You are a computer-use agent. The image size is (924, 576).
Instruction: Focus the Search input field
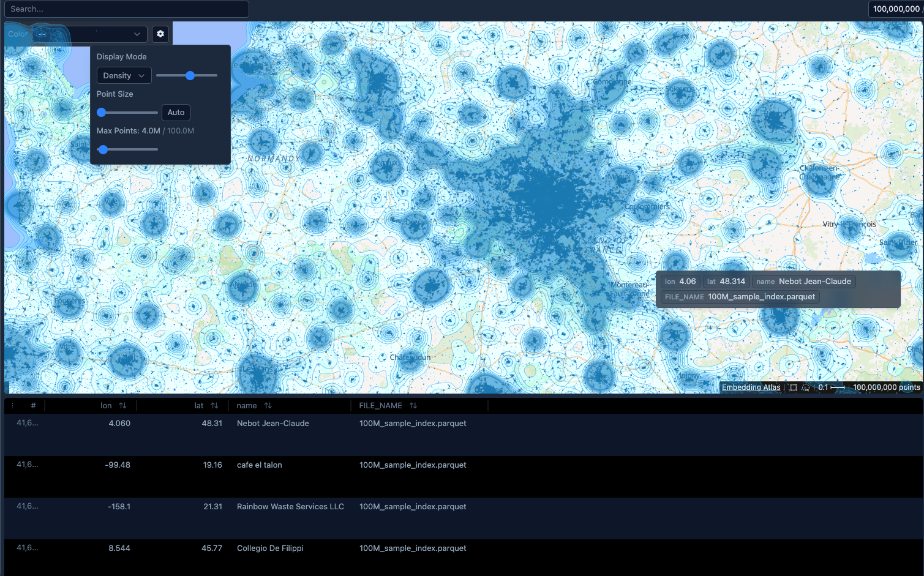(x=126, y=9)
